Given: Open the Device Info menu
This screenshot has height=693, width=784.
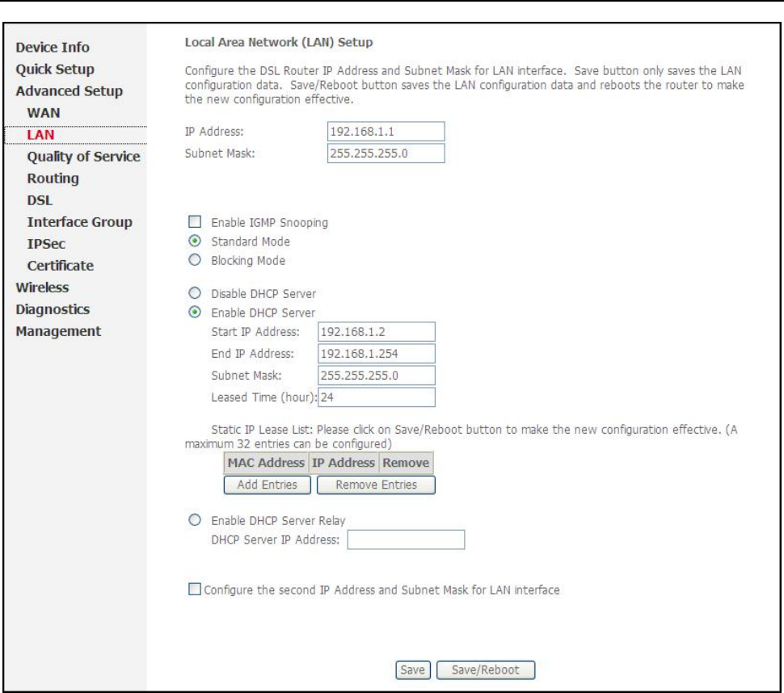Looking at the screenshot, I should tap(53, 48).
